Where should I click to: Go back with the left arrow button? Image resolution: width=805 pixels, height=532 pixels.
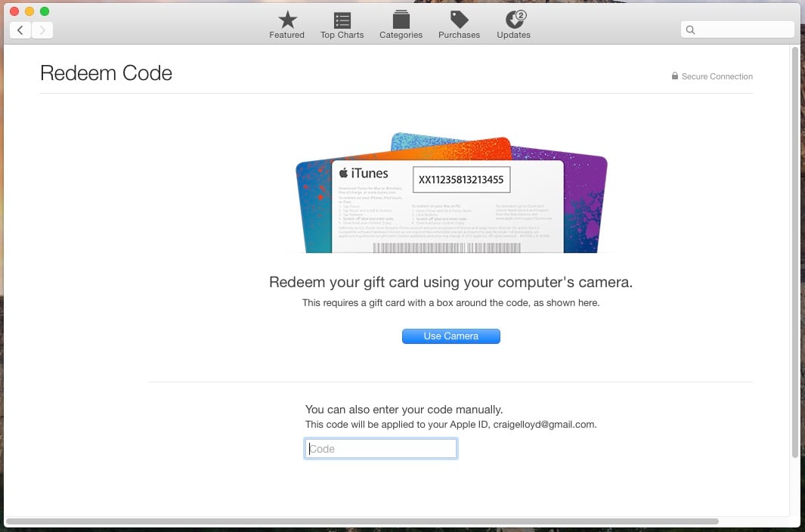pos(20,30)
